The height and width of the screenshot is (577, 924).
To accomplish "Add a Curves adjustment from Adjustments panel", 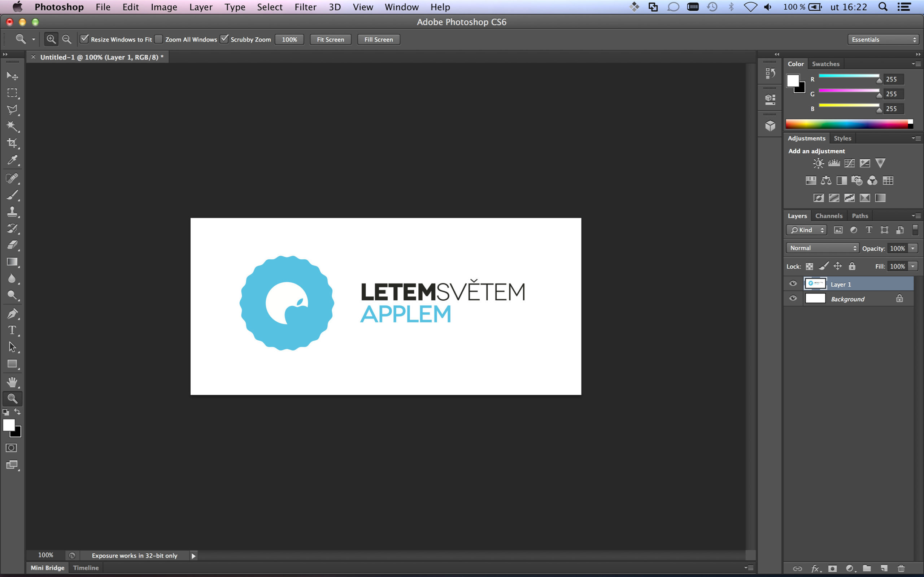I will pos(849,163).
